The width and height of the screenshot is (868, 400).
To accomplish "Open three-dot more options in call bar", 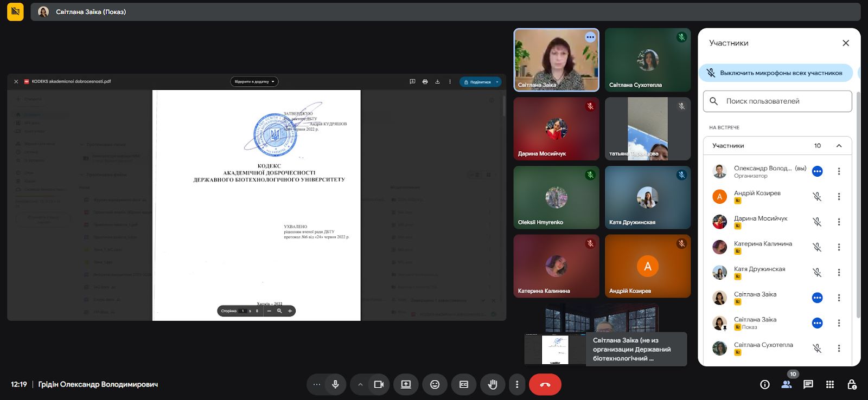I will click(517, 384).
